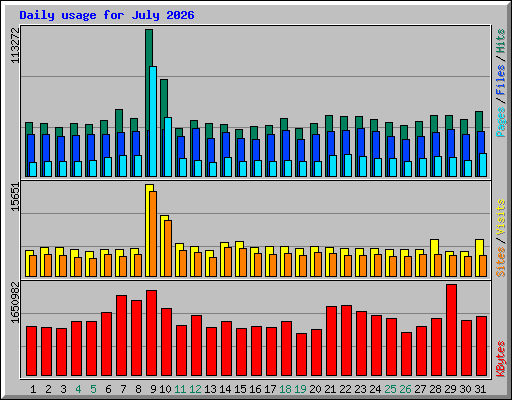This screenshot has height=400, width=512.
Task: Click the 15651 visits axis value
Action: coord(15,197)
